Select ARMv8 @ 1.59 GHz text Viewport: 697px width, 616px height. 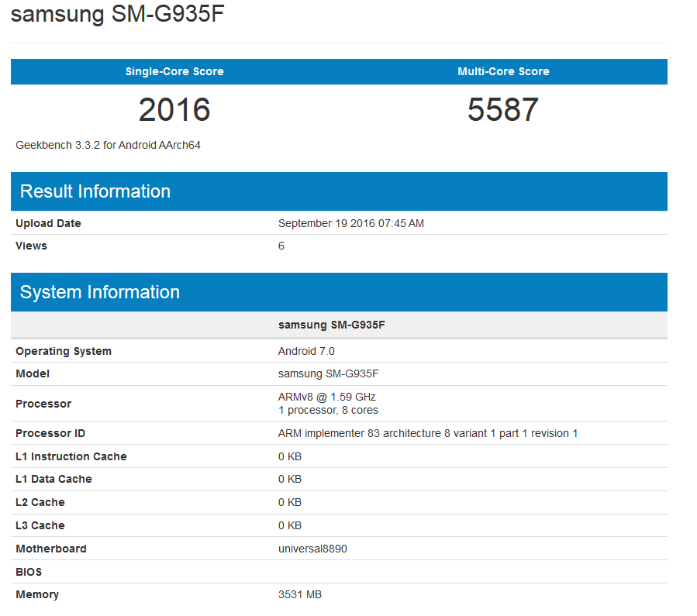(x=326, y=397)
